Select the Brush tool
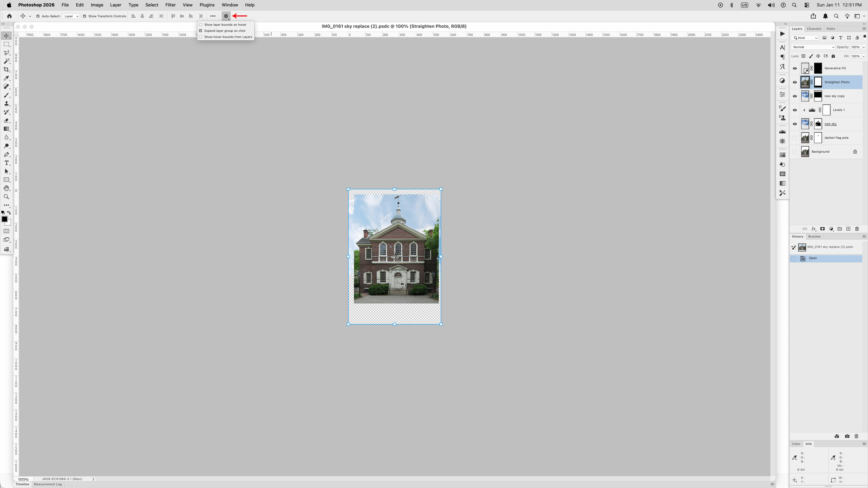 coord(6,95)
